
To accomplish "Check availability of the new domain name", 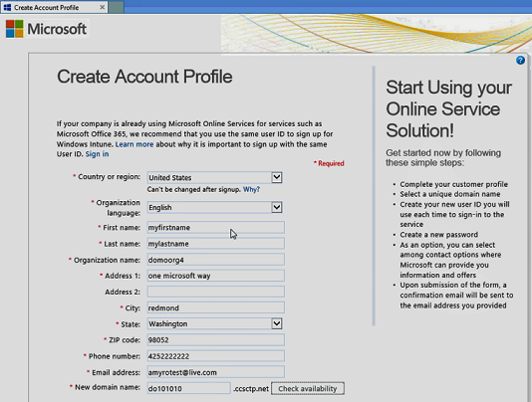I will click(308, 388).
